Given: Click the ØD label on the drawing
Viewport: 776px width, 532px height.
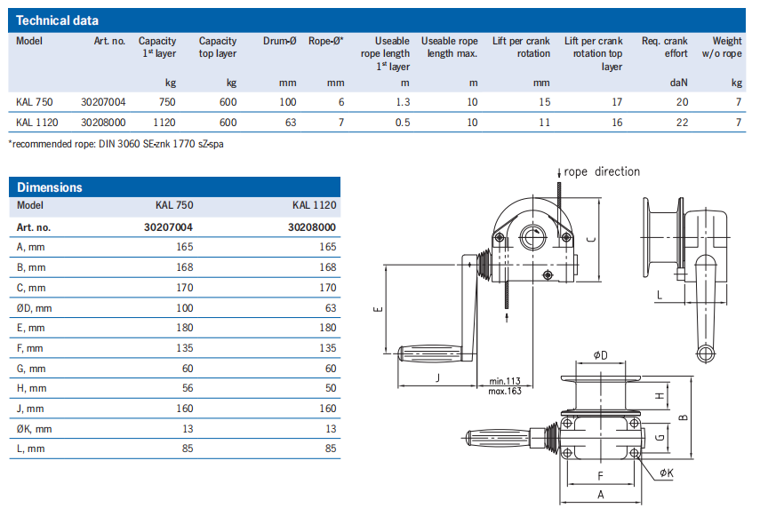Looking at the screenshot, I should pos(601,356).
